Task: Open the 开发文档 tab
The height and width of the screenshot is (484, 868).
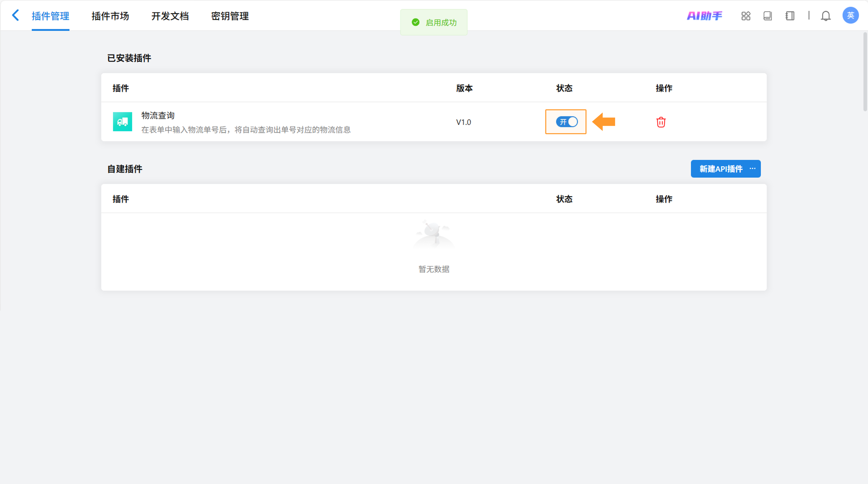Action: coord(170,16)
